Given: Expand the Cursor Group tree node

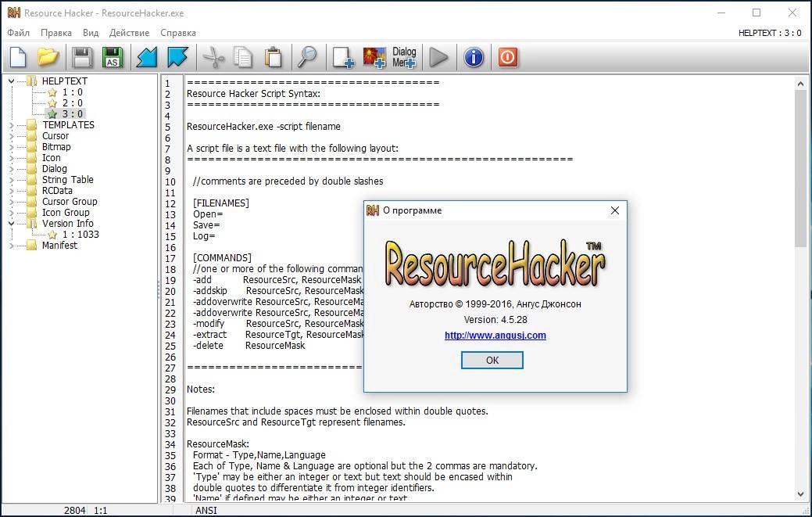Looking at the screenshot, I should pyautogui.click(x=12, y=202).
